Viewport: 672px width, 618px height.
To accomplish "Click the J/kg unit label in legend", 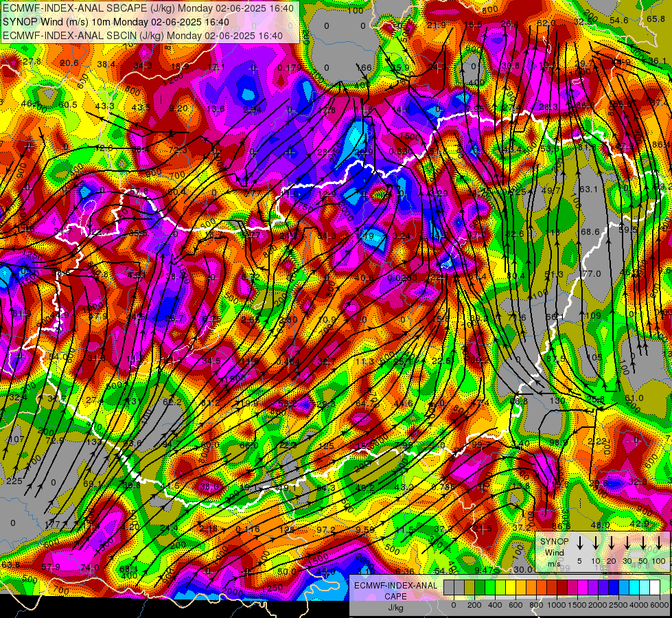I will pyautogui.click(x=395, y=608).
